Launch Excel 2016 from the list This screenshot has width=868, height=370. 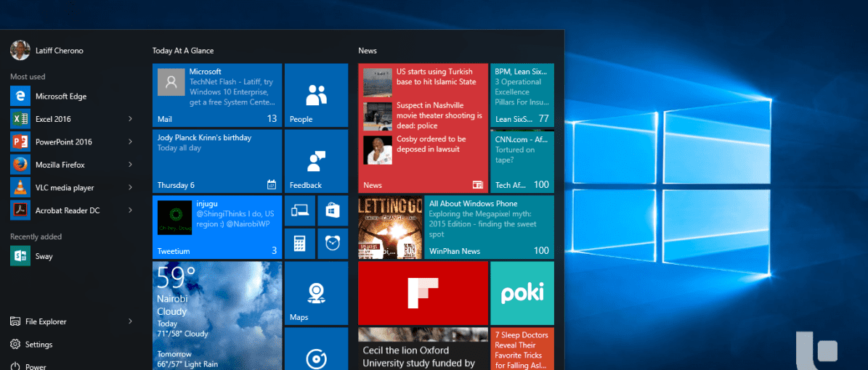(x=71, y=119)
